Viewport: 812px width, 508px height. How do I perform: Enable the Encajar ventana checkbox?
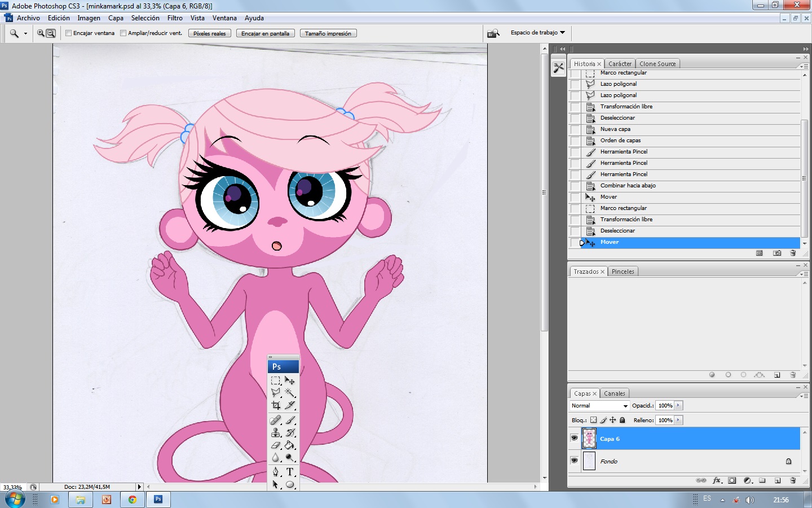(x=69, y=33)
